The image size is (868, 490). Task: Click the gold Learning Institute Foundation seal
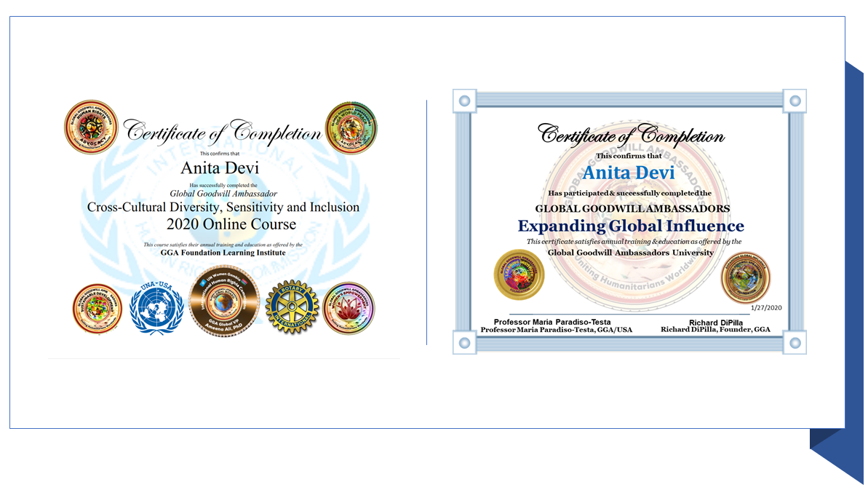(519, 274)
